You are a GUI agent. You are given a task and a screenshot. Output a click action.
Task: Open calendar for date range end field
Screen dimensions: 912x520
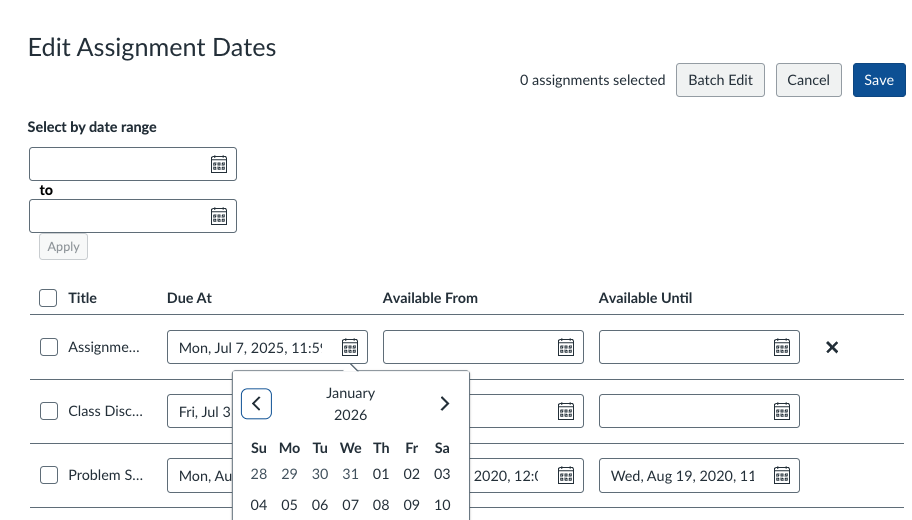[219, 217]
